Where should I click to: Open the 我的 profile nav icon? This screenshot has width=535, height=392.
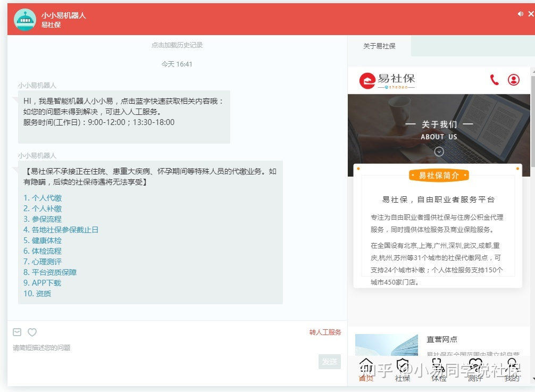click(512, 370)
